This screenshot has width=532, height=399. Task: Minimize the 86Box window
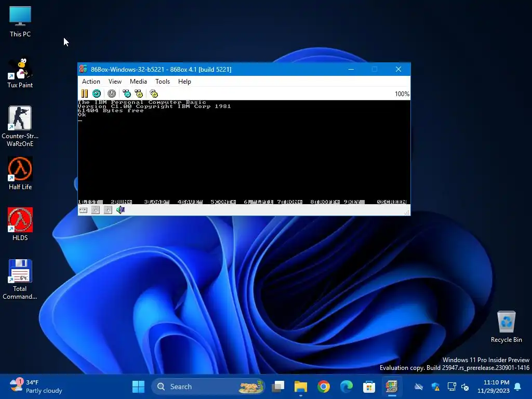(351, 69)
